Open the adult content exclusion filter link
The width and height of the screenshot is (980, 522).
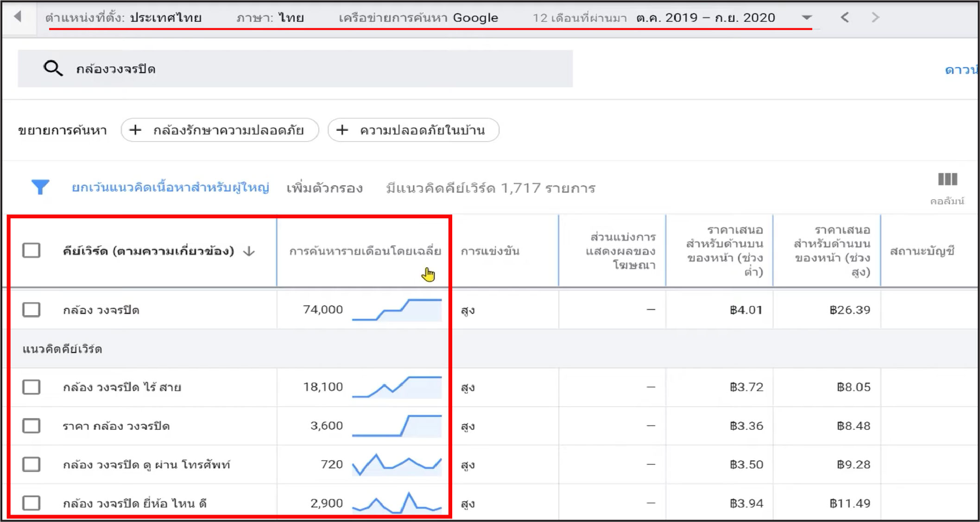coord(170,187)
